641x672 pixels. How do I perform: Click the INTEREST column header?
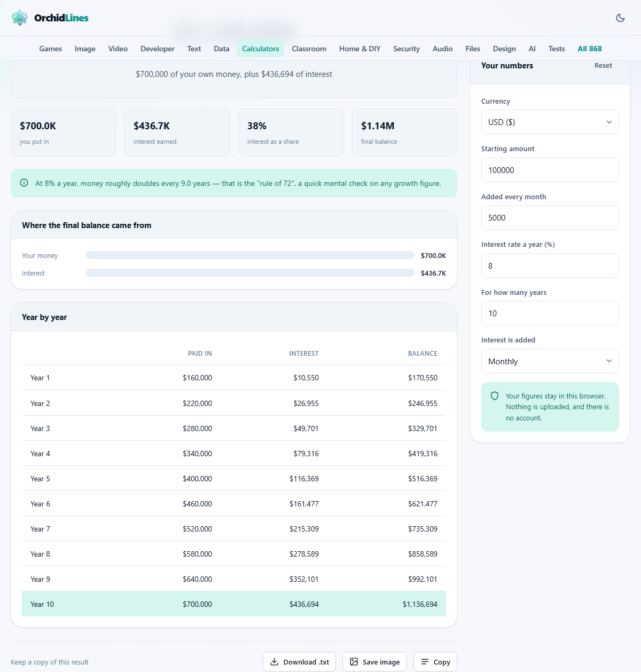(304, 354)
